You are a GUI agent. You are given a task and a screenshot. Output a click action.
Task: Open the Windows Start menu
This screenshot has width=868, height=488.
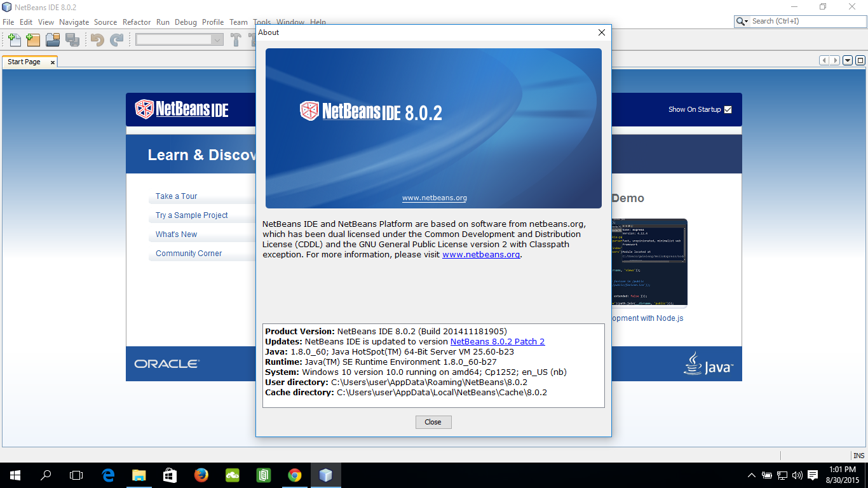point(15,475)
